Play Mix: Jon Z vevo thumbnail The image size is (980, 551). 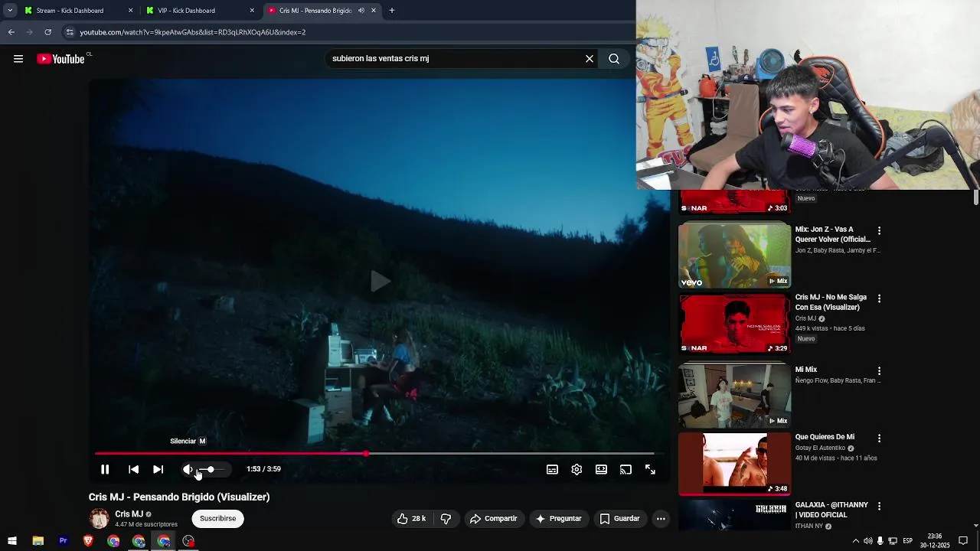[x=734, y=255]
